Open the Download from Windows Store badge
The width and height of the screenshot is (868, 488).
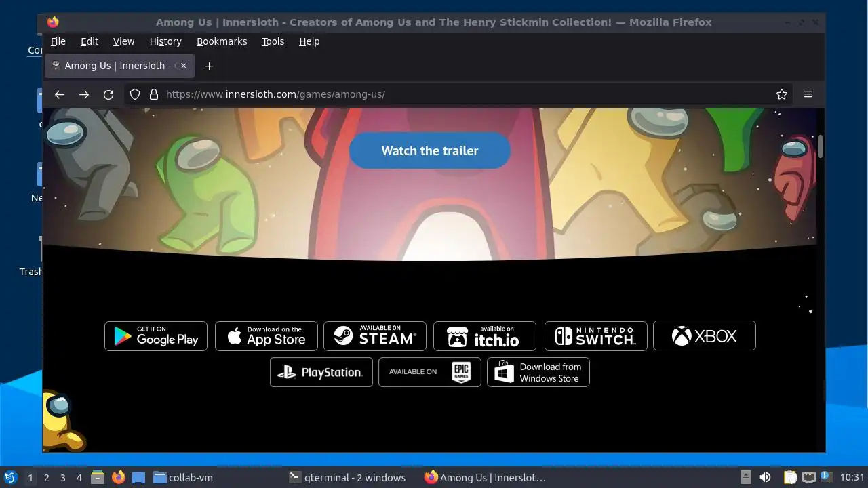click(538, 372)
